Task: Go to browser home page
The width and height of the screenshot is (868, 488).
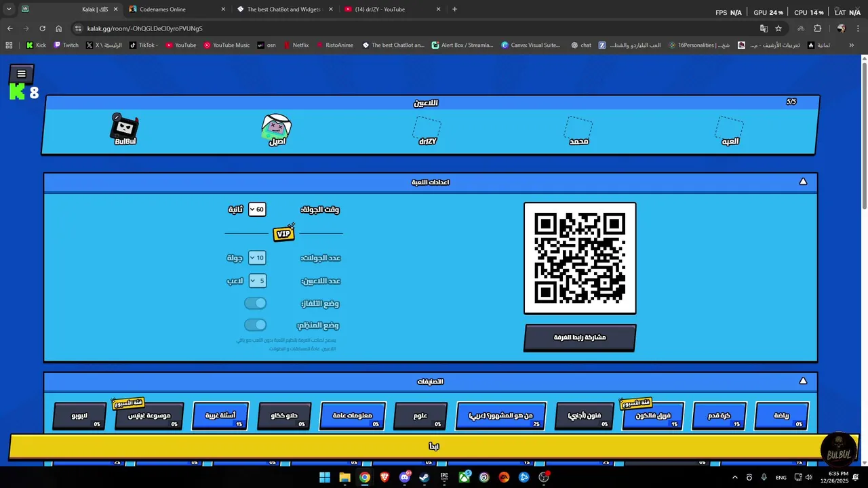Action: [x=58, y=28]
